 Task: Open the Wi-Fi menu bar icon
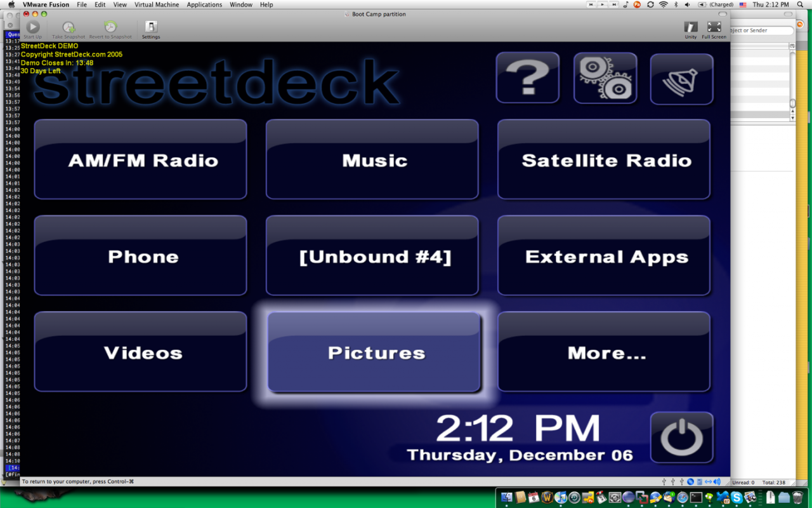pos(664,4)
